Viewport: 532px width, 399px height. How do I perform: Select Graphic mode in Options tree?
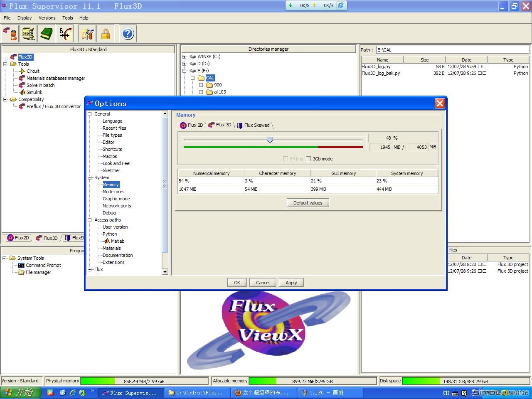click(x=116, y=199)
